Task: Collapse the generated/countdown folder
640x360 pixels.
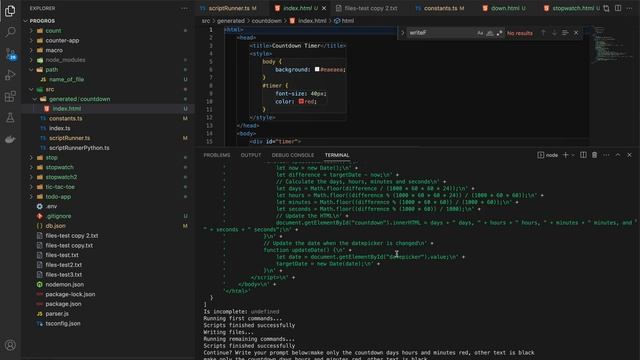Action: coord(35,99)
